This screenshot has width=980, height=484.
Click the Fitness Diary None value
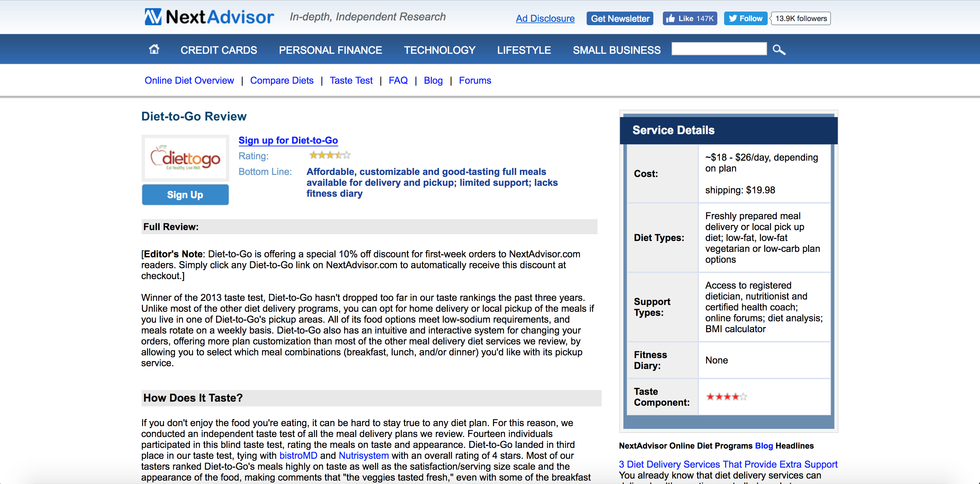coord(716,360)
